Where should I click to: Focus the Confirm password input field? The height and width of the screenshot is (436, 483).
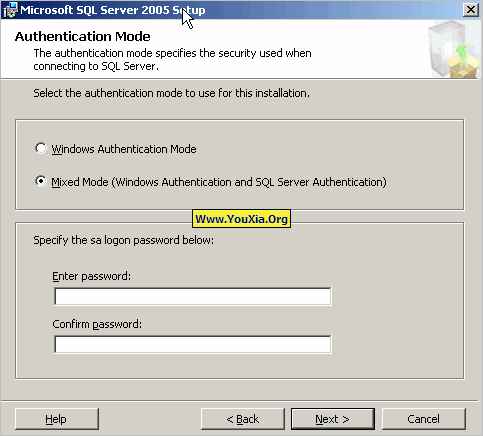(x=193, y=344)
